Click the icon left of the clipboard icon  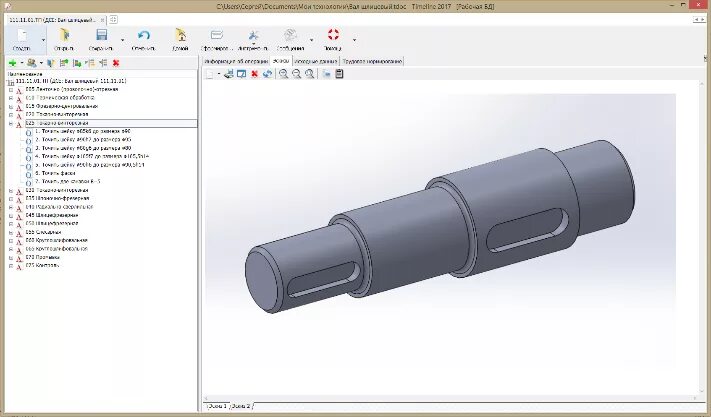point(326,74)
